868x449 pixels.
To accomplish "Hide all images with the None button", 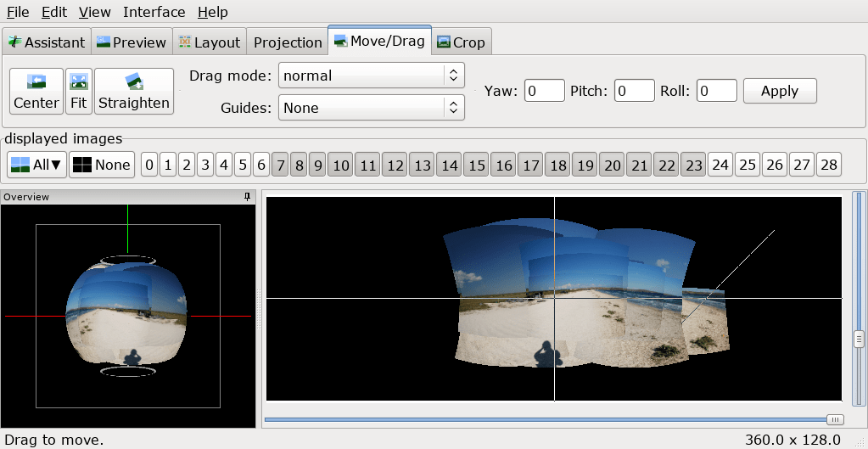I will [x=102, y=165].
